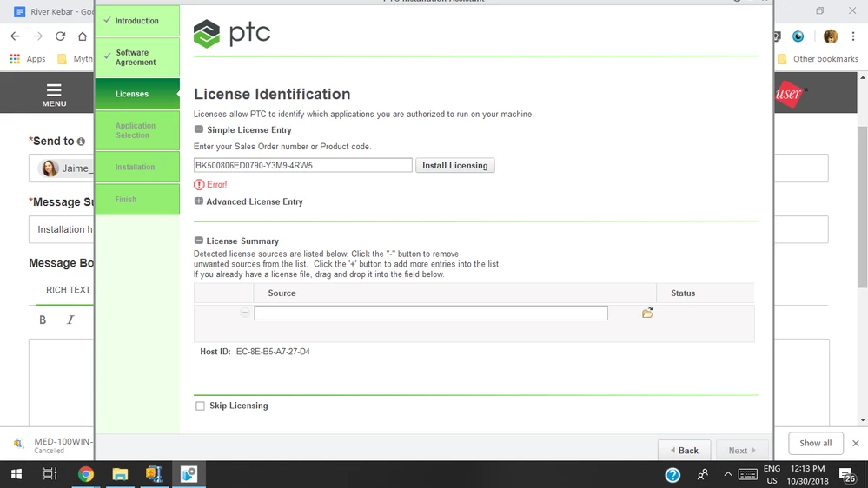Screen dimensions: 868x488
Task: Select the Software Agreement step
Action: point(137,57)
